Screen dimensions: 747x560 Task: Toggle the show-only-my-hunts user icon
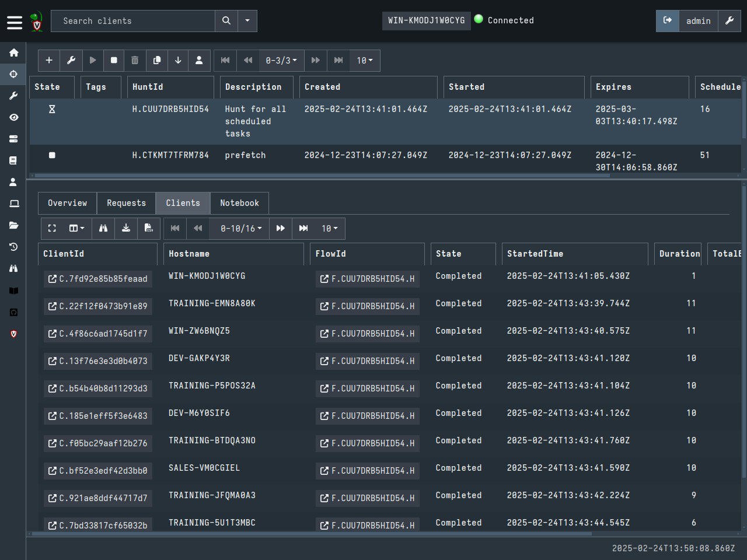pos(199,60)
